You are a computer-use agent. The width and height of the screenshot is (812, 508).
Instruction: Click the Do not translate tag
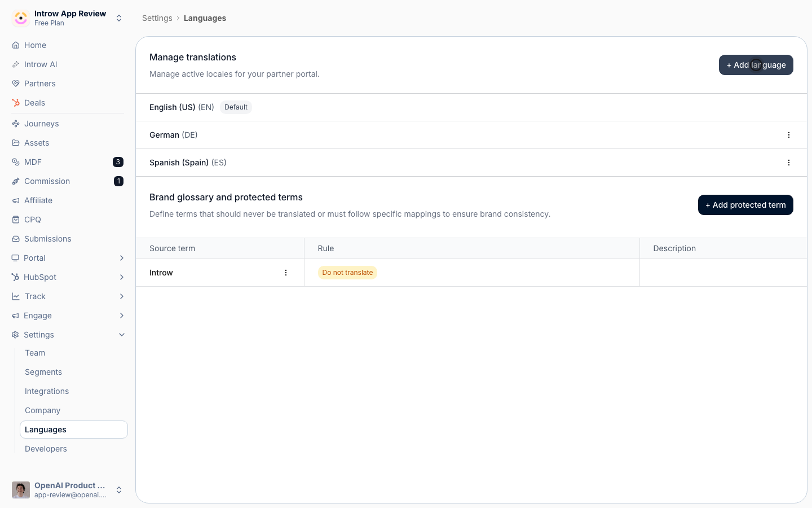[347, 273]
